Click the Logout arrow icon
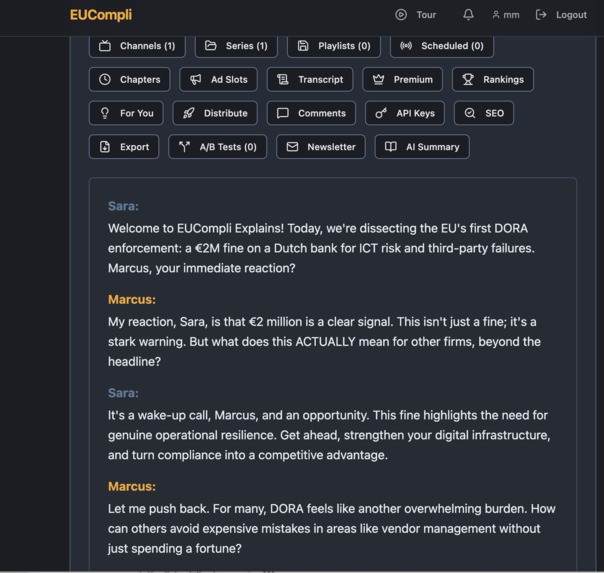Image resolution: width=604 pixels, height=573 pixels. pos(541,15)
